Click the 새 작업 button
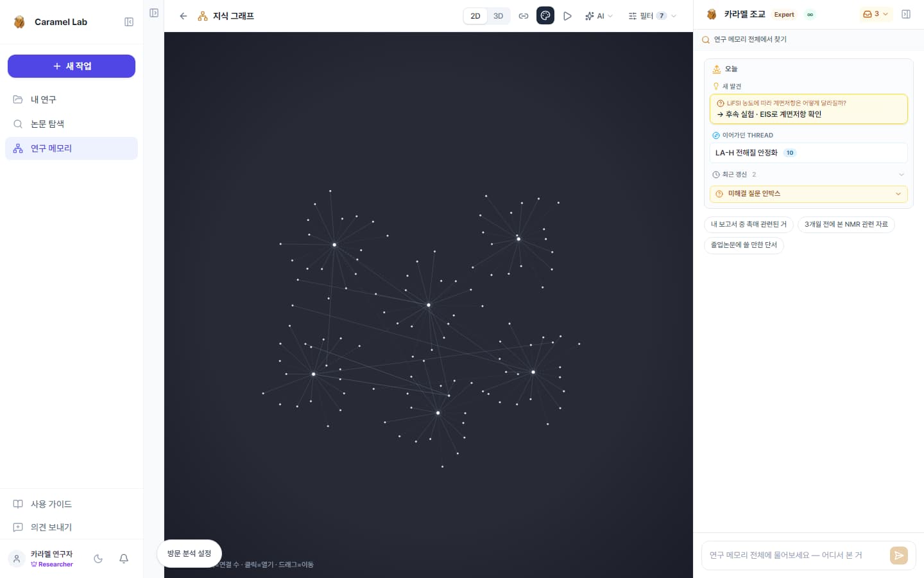The width and height of the screenshot is (924, 578). pos(71,66)
